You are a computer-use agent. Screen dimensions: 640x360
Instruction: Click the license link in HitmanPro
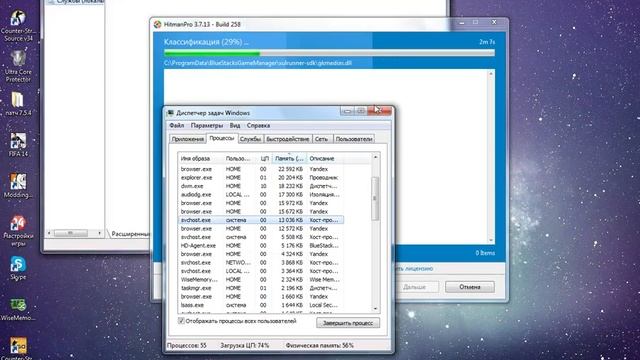(413, 269)
